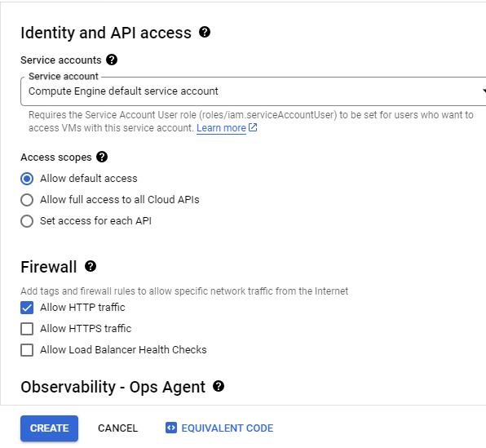Screen dimensions: 486x448
Task: Click help icon beside Identity and API access
Action: pos(205,32)
